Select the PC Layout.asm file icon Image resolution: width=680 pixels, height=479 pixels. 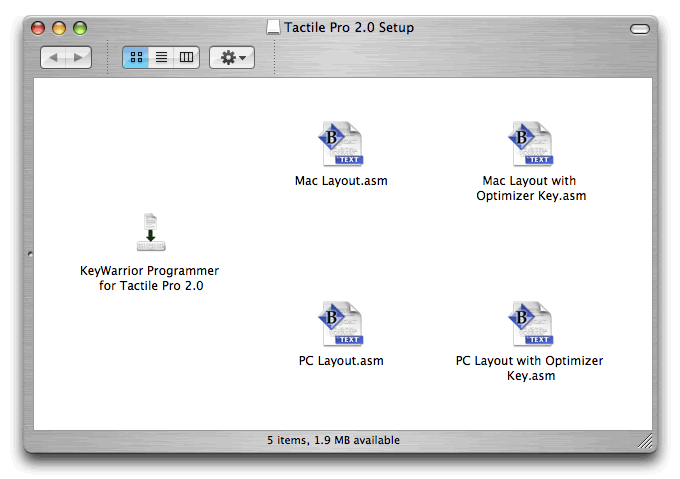pyautogui.click(x=341, y=323)
